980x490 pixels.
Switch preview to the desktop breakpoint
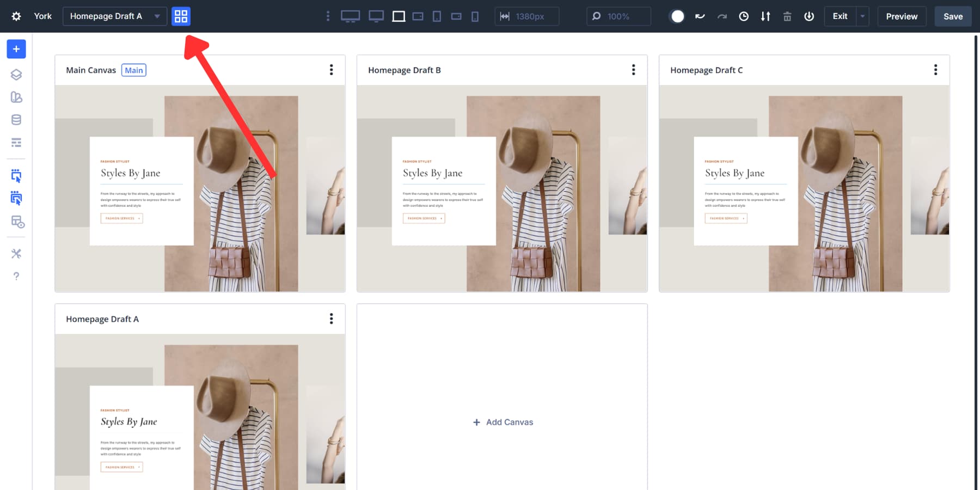point(351,16)
